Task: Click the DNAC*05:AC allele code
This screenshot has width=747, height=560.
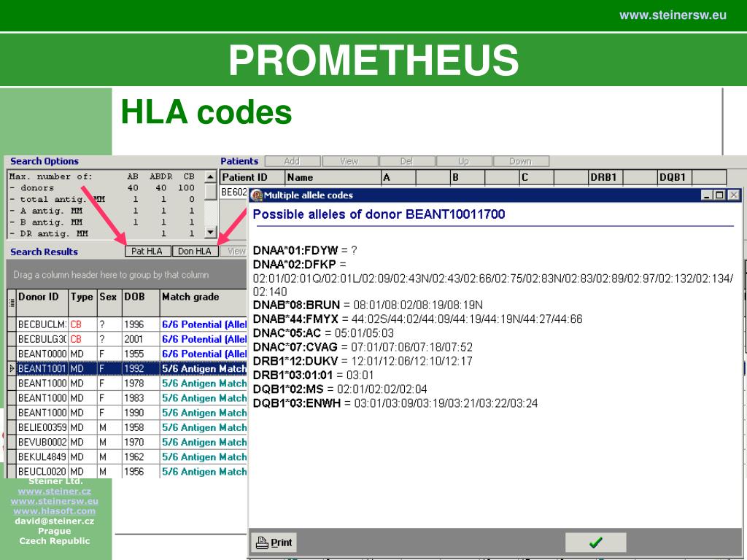Action: pyautogui.click(x=287, y=332)
